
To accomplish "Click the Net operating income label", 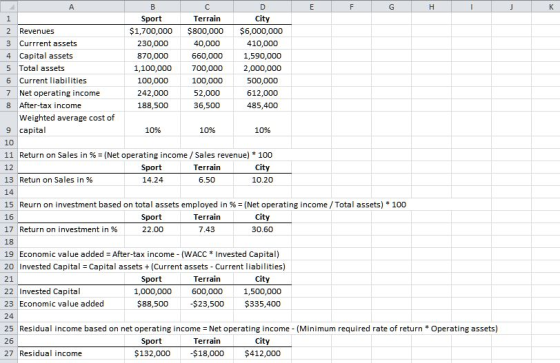I will click(x=60, y=93).
